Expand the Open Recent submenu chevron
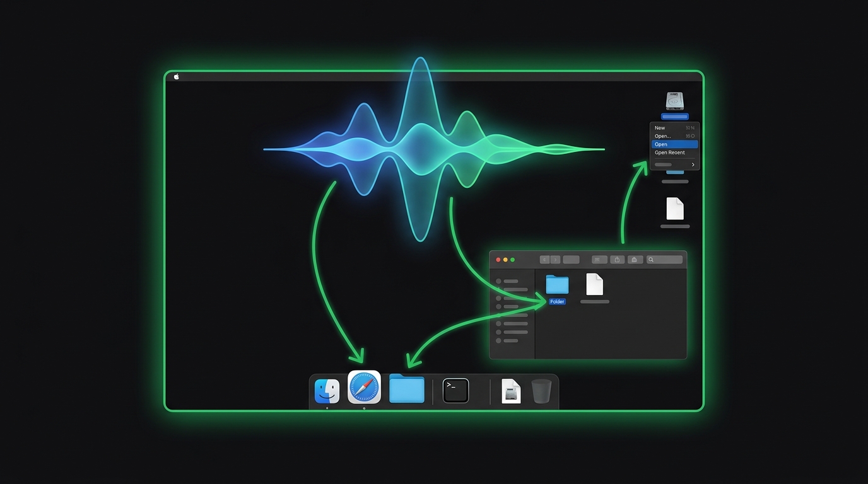 [x=692, y=164]
